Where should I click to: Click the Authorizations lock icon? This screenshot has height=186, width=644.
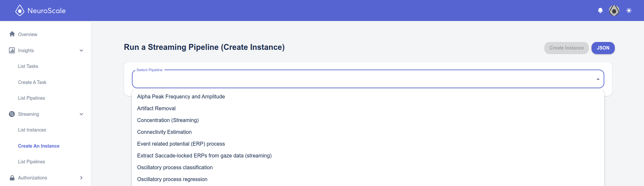12,177
